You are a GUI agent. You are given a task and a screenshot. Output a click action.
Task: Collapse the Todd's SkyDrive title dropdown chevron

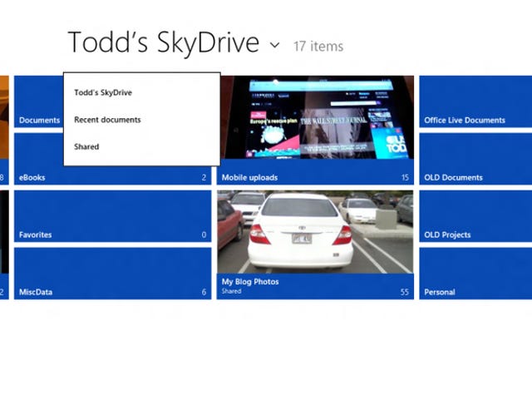coord(275,45)
